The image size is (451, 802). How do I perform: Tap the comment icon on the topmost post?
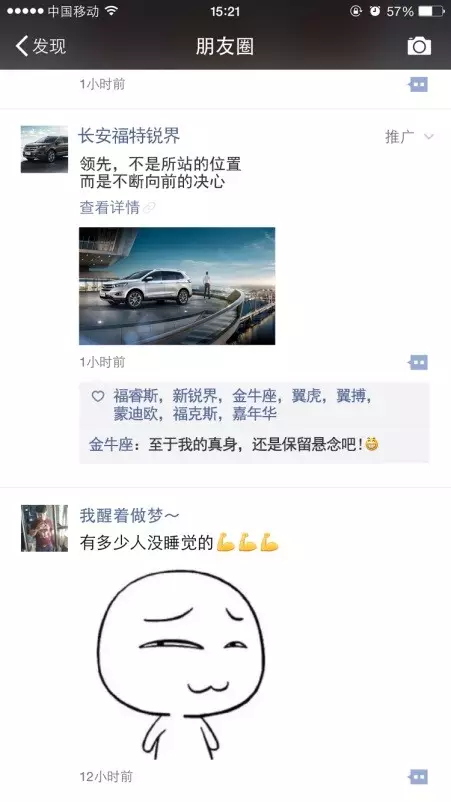[418, 84]
